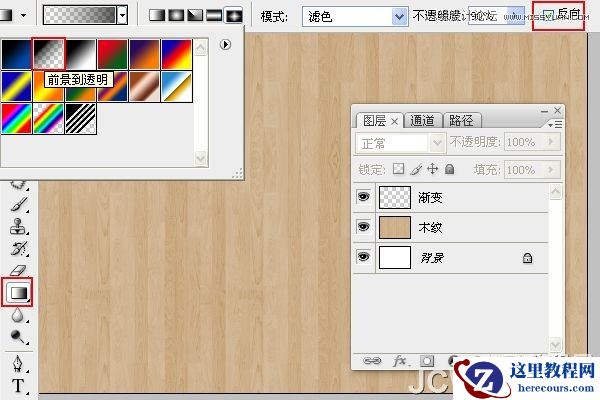600x400 pixels.
Task: Pick the foreground-to-background gradient swatch
Action: 16,54
